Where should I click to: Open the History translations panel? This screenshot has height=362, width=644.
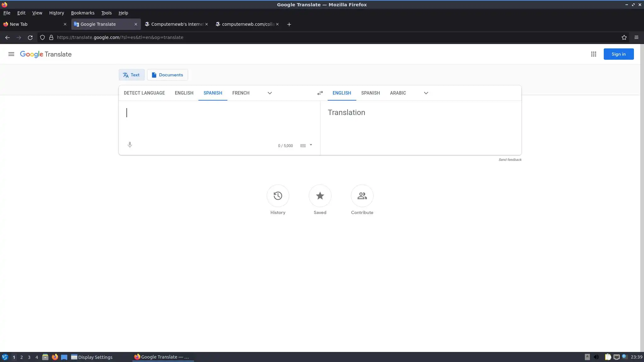click(x=278, y=196)
